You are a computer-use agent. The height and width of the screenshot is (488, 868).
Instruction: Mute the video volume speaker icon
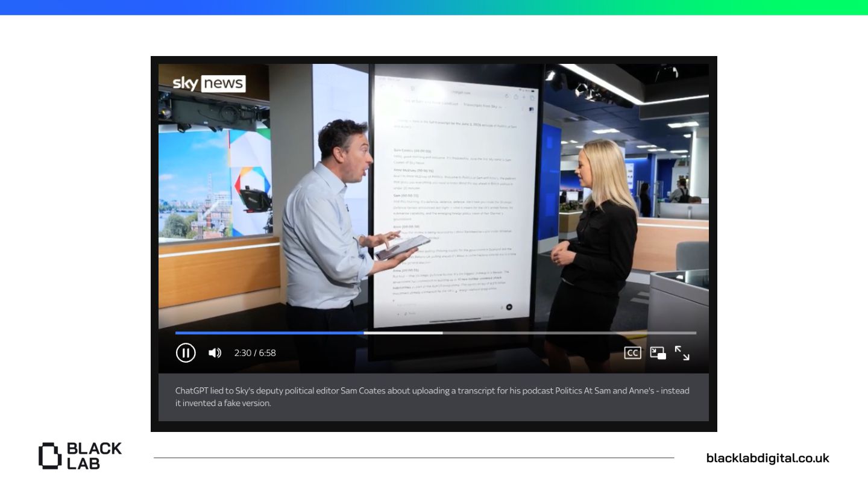215,353
